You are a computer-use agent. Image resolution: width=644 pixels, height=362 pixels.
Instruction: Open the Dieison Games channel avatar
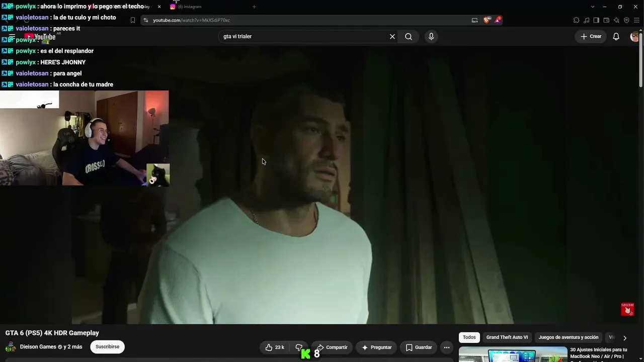point(10,347)
